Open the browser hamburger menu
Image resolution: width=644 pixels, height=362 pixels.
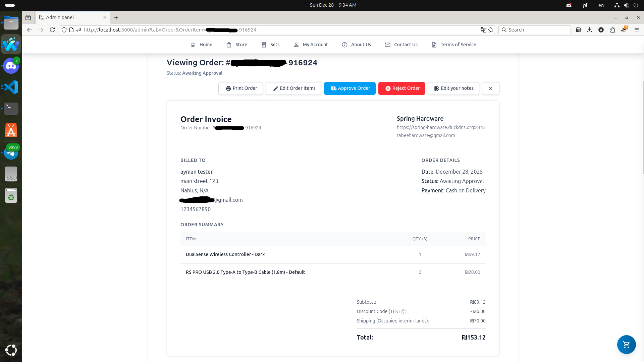[637, 30]
